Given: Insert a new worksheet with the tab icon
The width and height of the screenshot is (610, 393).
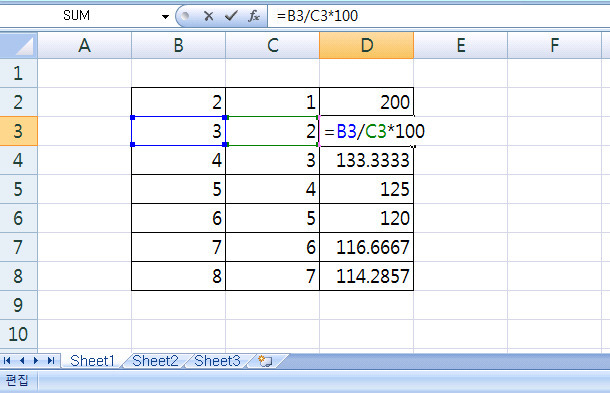Looking at the screenshot, I should [265, 361].
